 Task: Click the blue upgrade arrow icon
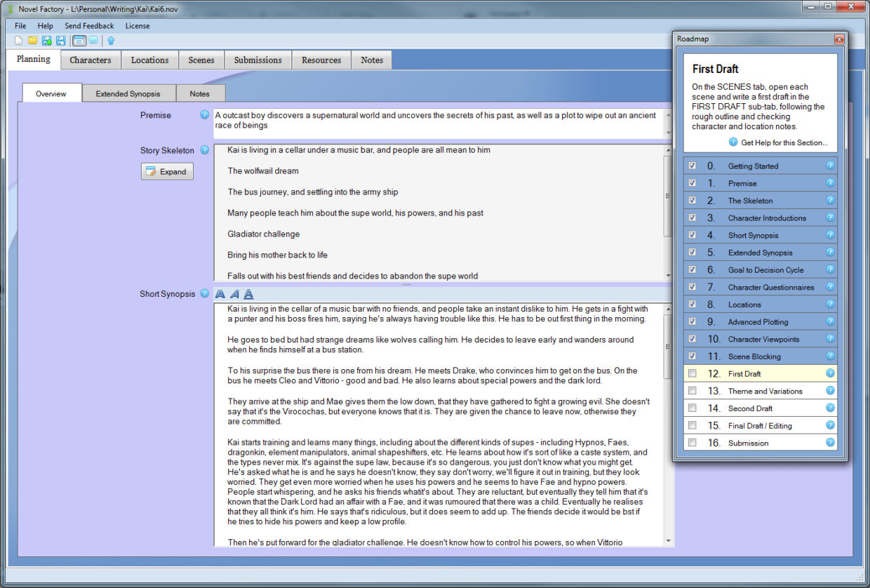pyautogui.click(x=111, y=41)
